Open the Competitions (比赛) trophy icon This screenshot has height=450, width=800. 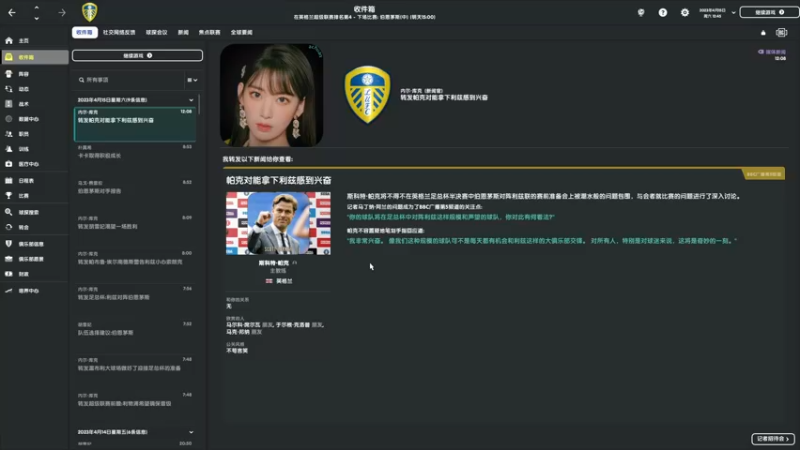(9, 195)
